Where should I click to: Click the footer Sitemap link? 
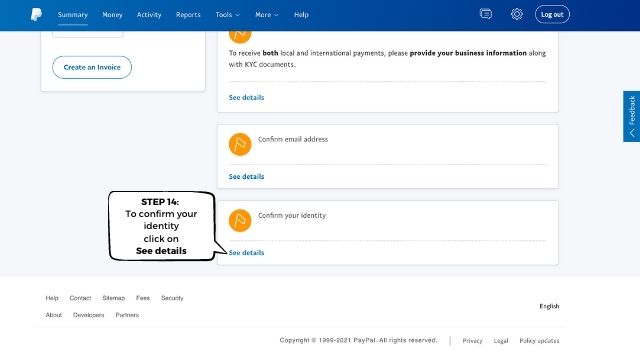[113, 298]
